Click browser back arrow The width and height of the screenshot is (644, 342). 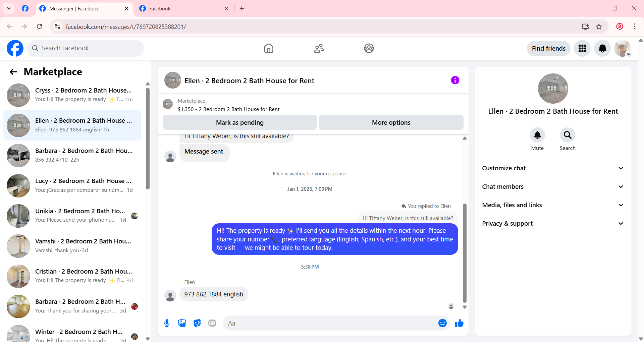coord(9,26)
